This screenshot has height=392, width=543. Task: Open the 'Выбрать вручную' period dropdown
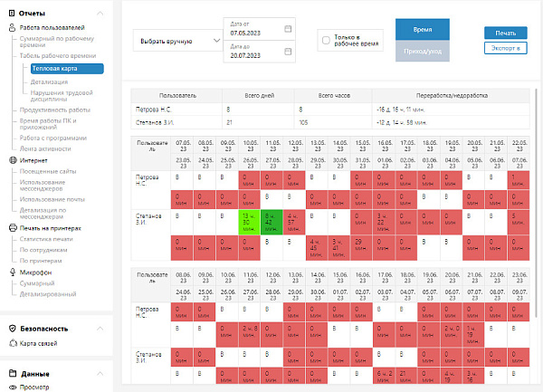click(x=178, y=40)
